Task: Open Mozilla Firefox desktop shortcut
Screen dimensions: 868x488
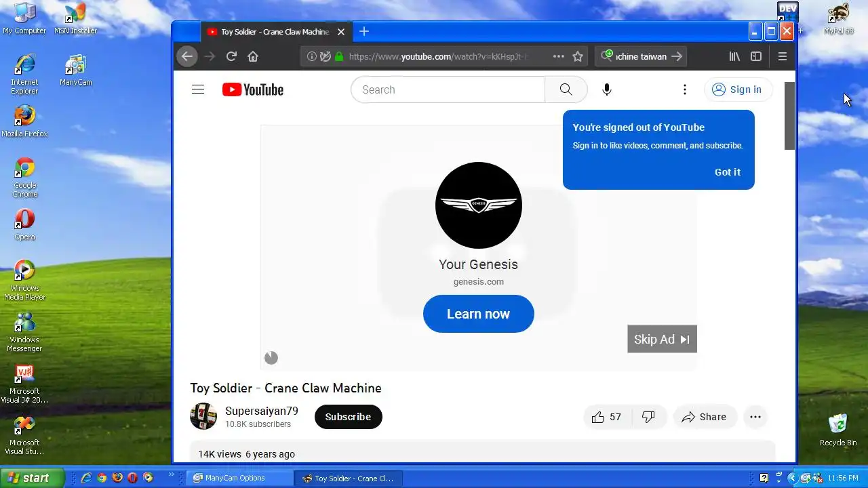Action: pyautogui.click(x=24, y=121)
